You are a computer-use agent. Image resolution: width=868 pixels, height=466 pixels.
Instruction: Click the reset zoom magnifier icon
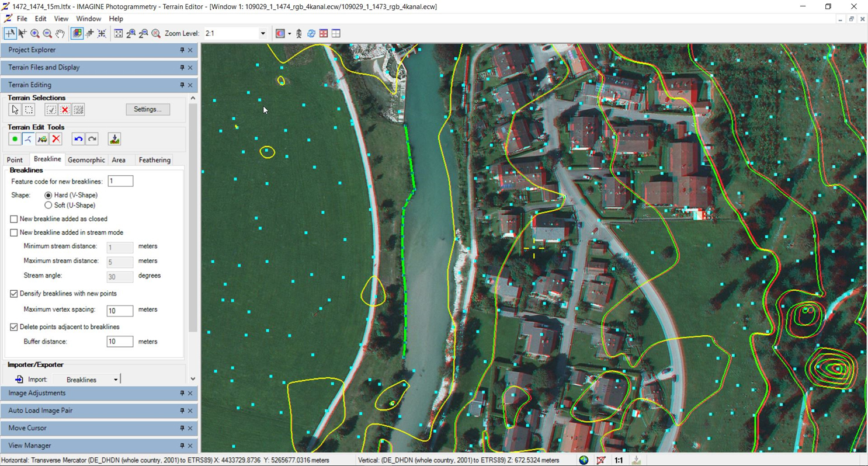tap(156, 33)
